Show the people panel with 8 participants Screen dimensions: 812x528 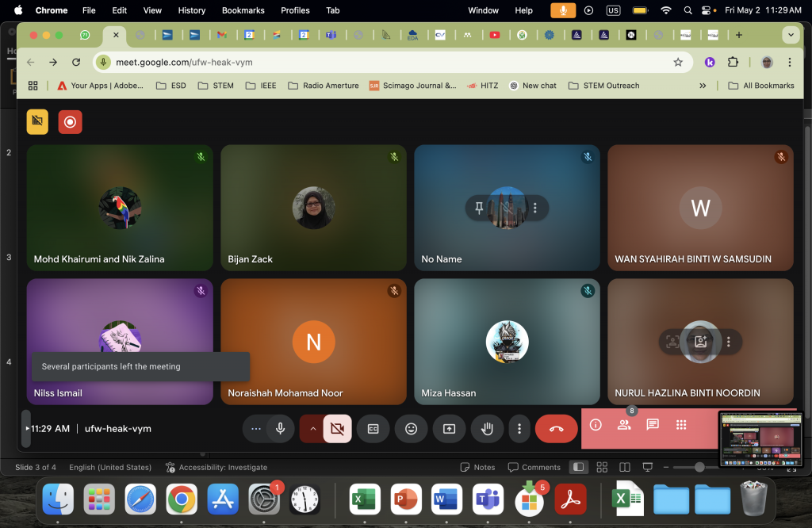pyautogui.click(x=625, y=425)
